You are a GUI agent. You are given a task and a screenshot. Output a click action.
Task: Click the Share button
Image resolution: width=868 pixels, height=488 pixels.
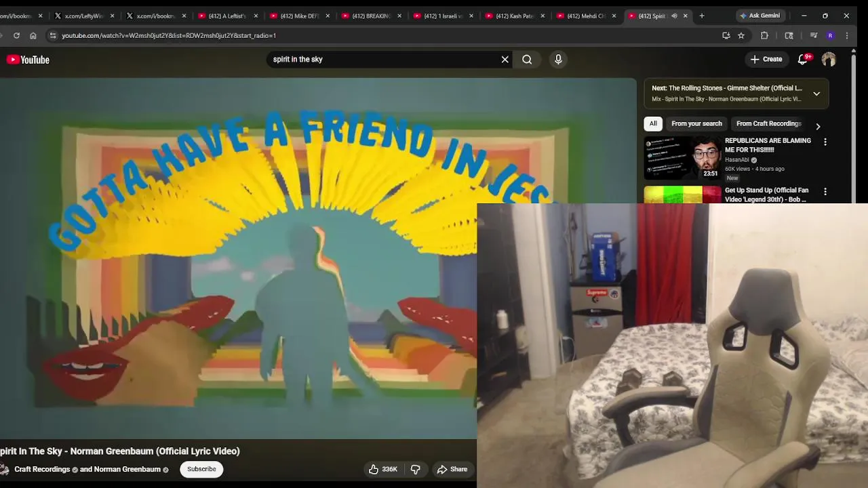click(452, 469)
